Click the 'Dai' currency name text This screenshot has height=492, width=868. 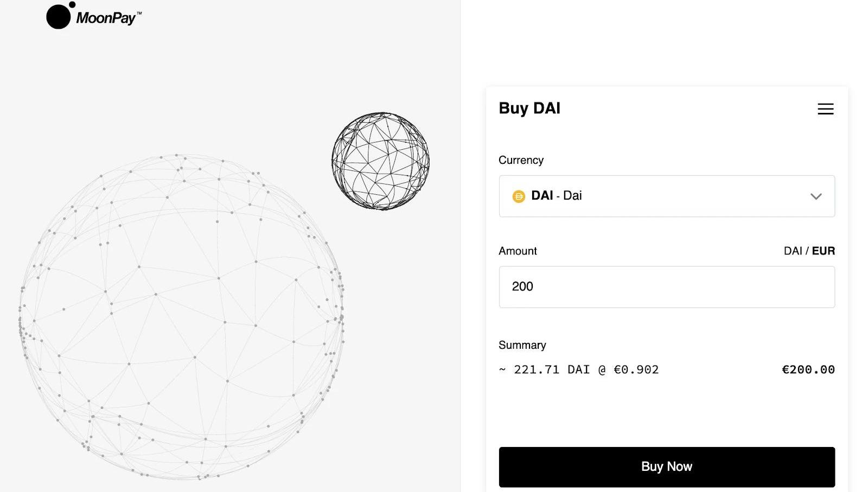click(x=572, y=196)
